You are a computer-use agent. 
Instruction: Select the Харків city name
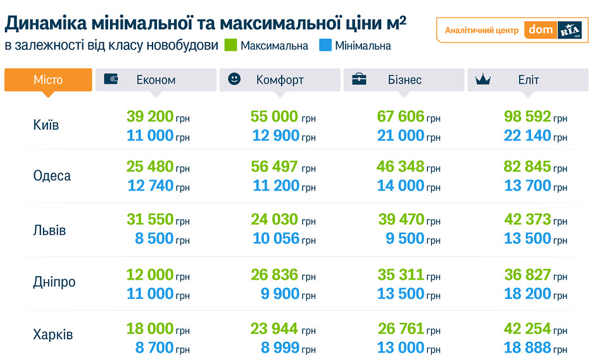(53, 334)
